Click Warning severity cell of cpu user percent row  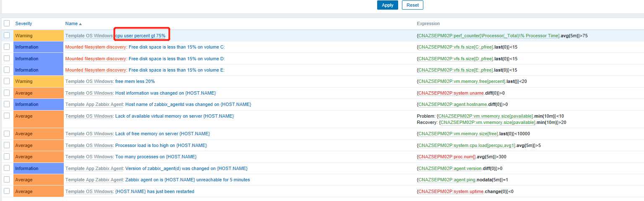pyautogui.click(x=38, y=36)
